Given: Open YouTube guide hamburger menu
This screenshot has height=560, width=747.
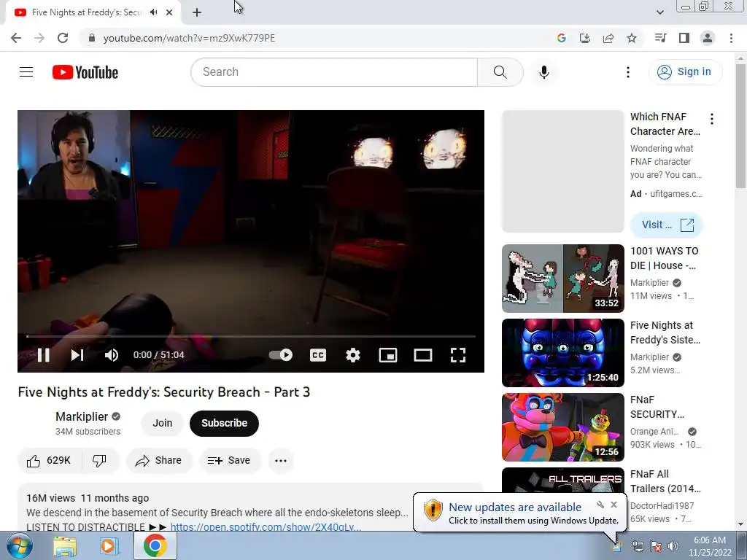Looking at the screenshot, I should pos(26,72).
